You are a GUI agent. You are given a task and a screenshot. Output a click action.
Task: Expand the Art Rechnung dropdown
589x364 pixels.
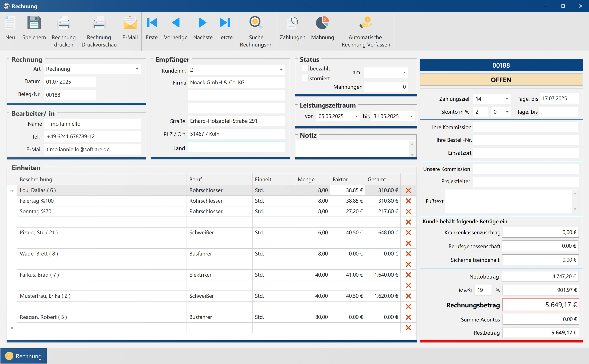click(137, 69)
